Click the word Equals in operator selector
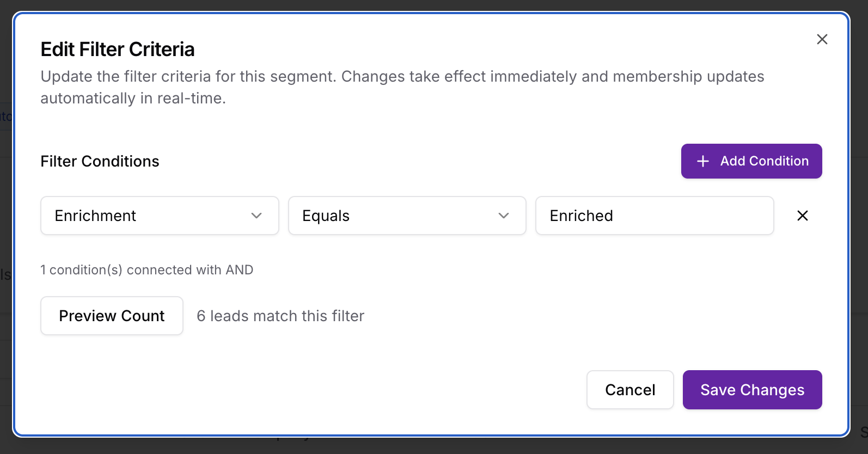868x454 pixels. 326,216
